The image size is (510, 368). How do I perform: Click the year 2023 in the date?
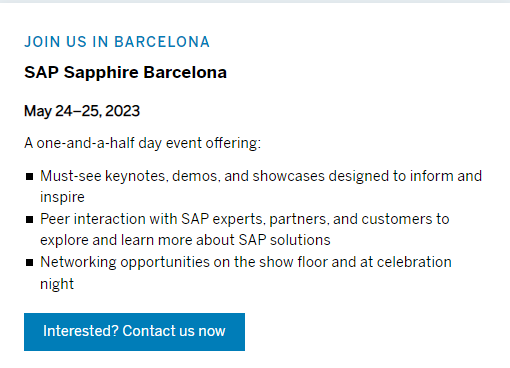pyautogui.click(x=122, y=111)
